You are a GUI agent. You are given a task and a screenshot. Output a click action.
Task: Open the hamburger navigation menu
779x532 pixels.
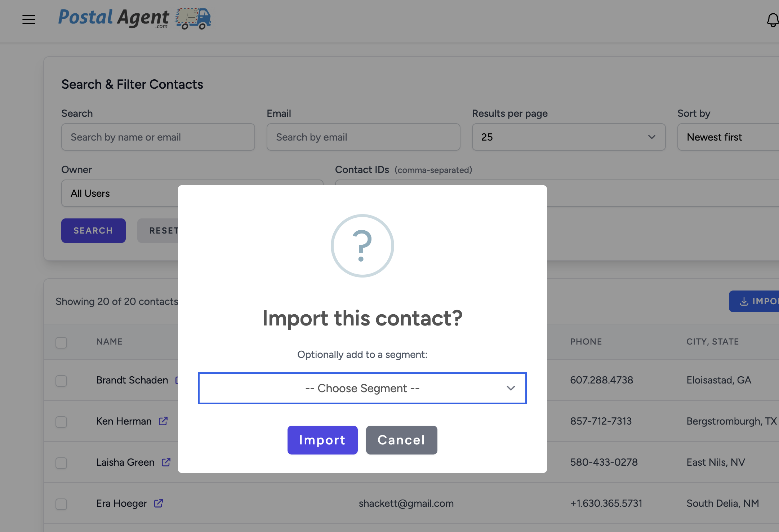tap(29, 19)
